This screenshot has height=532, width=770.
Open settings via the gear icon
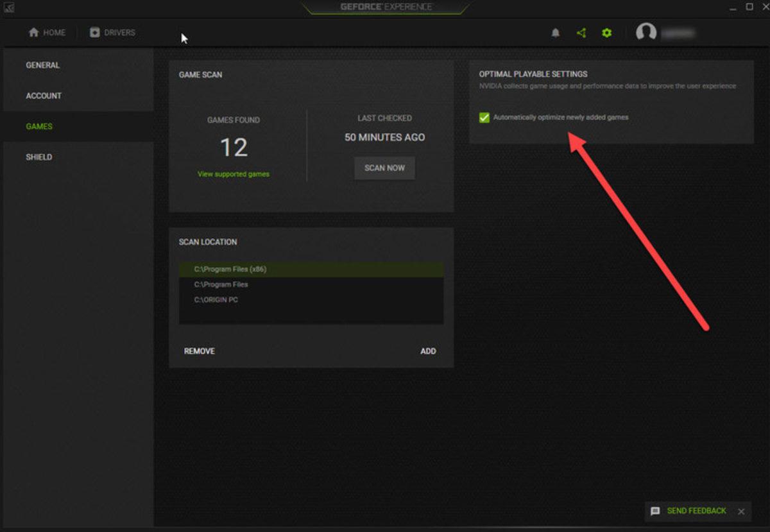tap(606, 33)
